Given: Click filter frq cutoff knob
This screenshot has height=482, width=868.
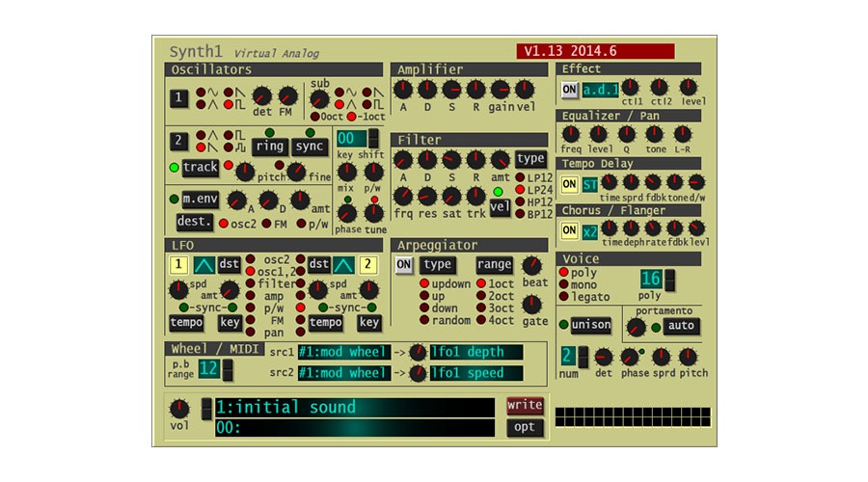Looking at the screenshot, I should [x=403, y=196].
